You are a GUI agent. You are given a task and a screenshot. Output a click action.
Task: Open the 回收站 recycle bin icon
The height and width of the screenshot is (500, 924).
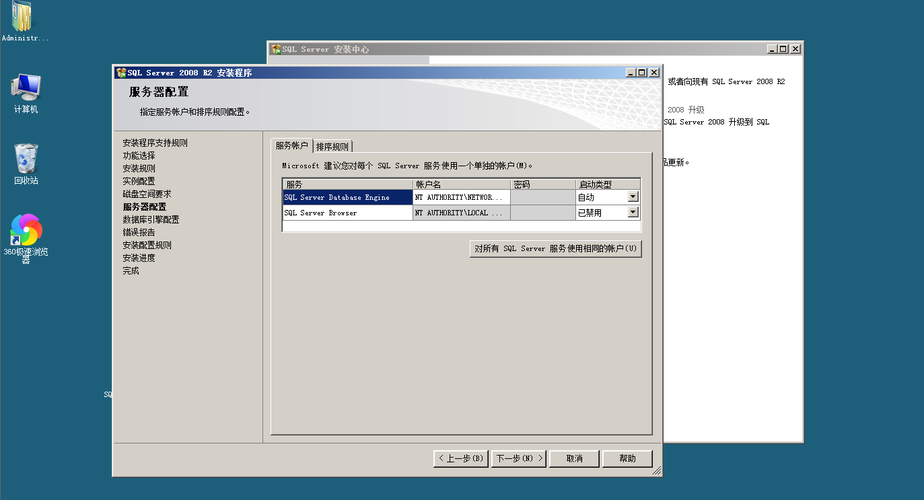pos(25,163)
